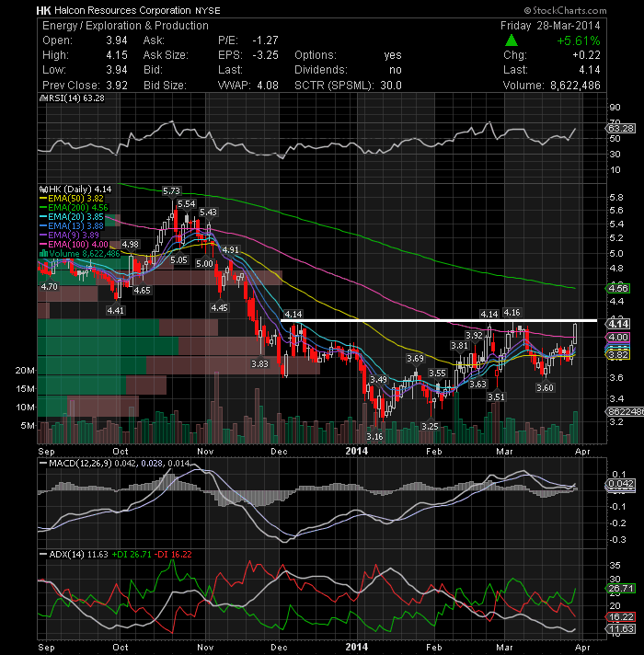The height and width of the screenshot is (655, 644).
Task: Click the 11.63 tag on the ADX axis
Action: tap(621, 628)
